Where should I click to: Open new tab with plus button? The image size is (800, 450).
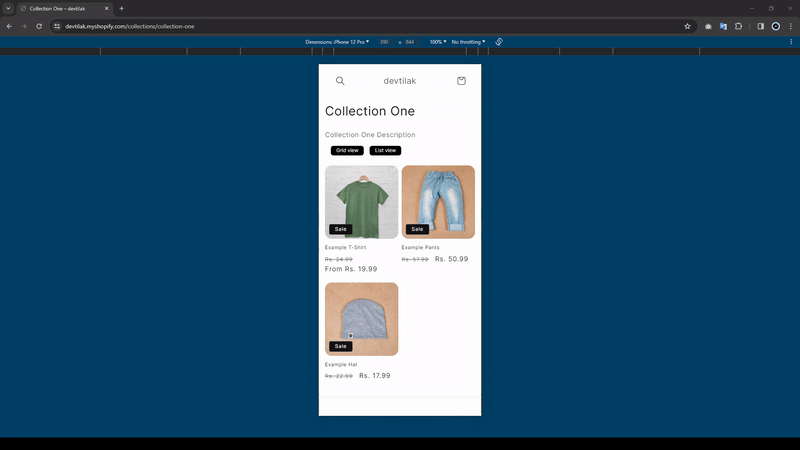122,8
